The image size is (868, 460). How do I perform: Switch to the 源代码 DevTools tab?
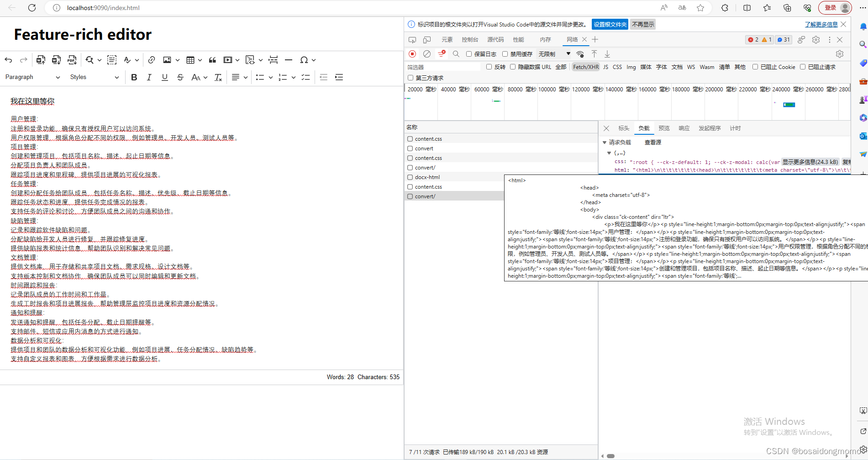pos(495,40)
